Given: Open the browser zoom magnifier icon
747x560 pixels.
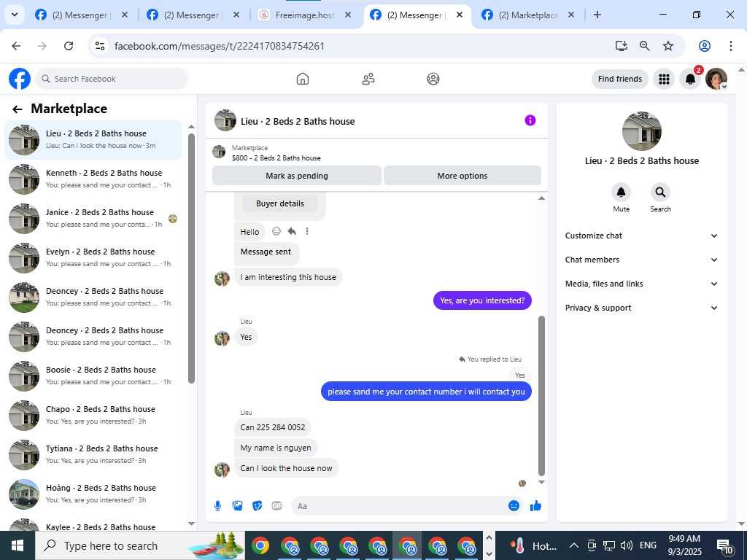Looking at the screenshot, I should coord(645,46).
